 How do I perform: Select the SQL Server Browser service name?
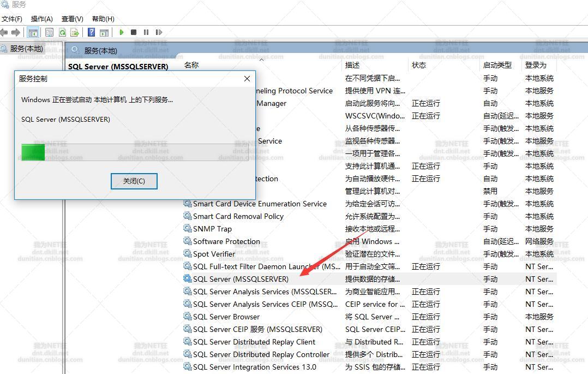(x=226, y=317)
